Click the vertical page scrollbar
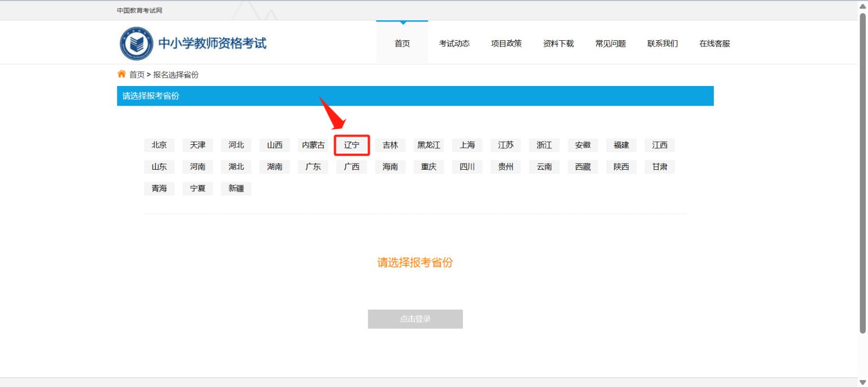This screenshot has height=387, width=868. 862,170
